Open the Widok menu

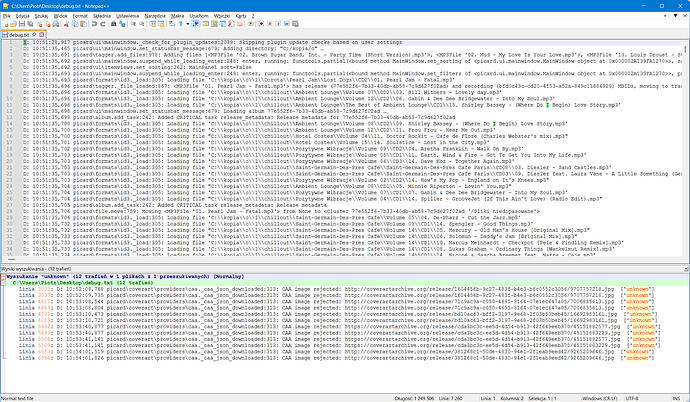60,16
